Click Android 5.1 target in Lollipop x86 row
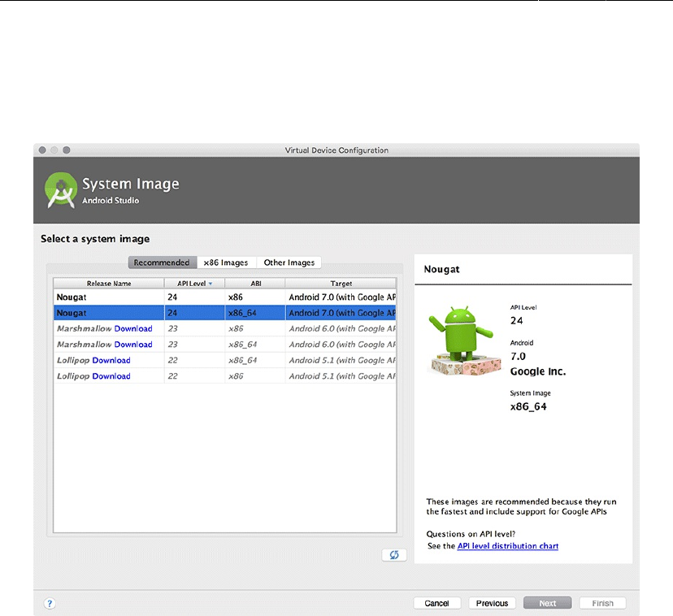The width and height of the screenshot is (673, 616). (341, 376)
